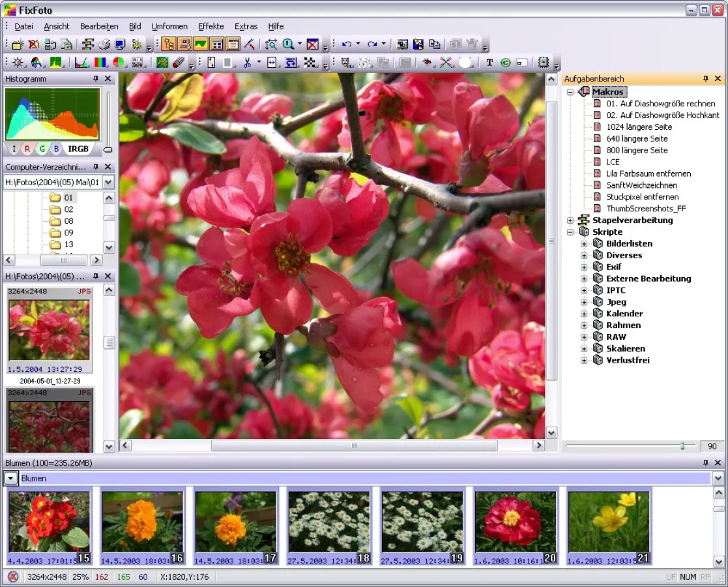
Task: Pin the Aufgabenbereich panel
Action: pos(706,78)
